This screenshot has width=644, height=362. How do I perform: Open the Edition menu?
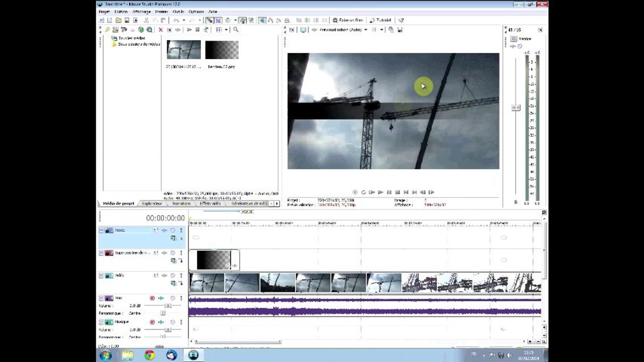click(x=121, y=12)
